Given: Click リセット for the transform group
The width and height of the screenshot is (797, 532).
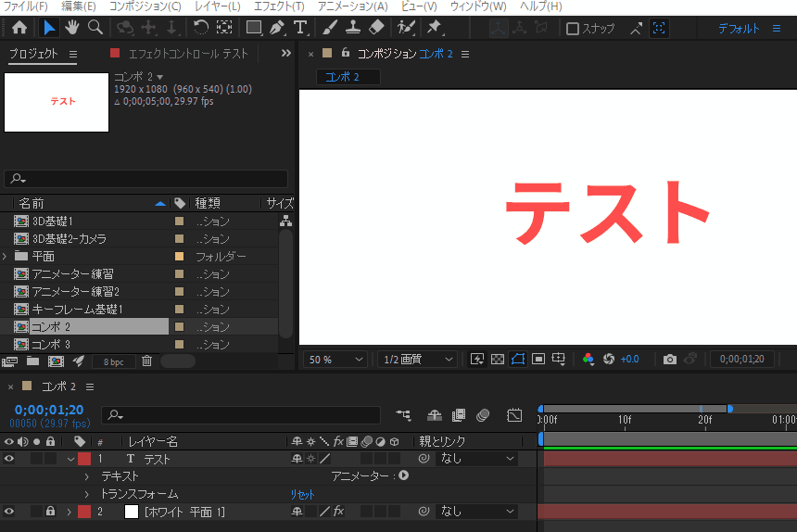Looking at the screenshot, I should 302,494.
